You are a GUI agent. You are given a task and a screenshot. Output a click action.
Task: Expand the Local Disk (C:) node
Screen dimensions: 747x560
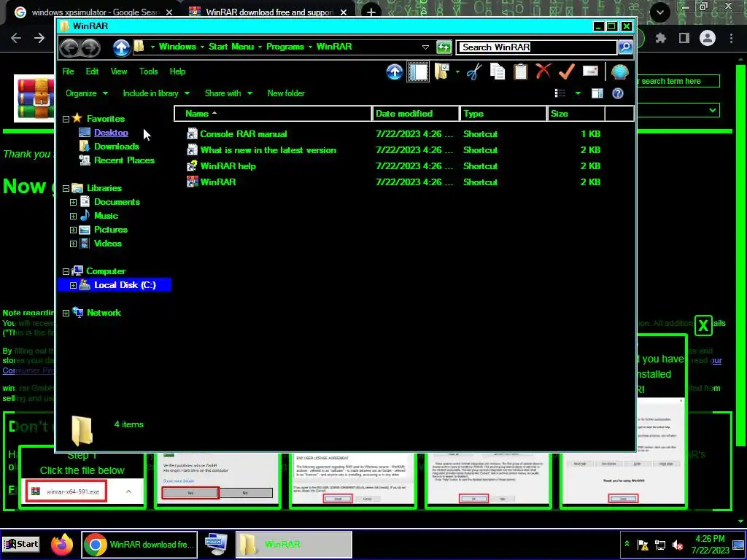(x=74, y=286)
